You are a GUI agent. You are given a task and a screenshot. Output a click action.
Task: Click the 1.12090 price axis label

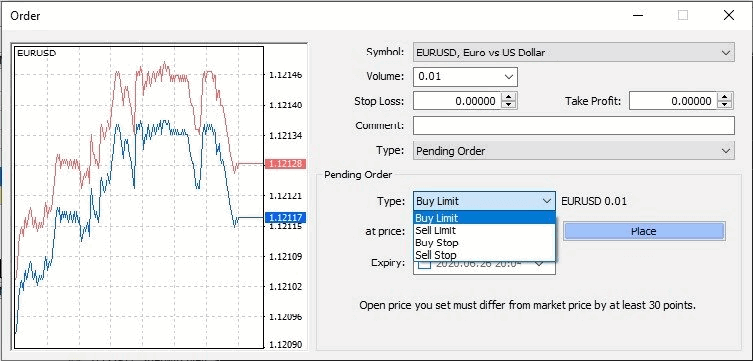286,345
